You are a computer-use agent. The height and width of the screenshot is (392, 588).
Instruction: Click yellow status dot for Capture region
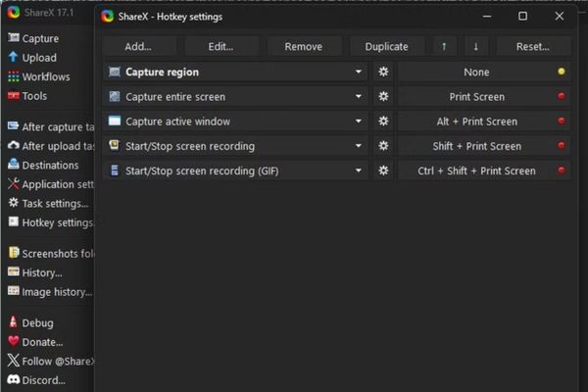[562, 73]
